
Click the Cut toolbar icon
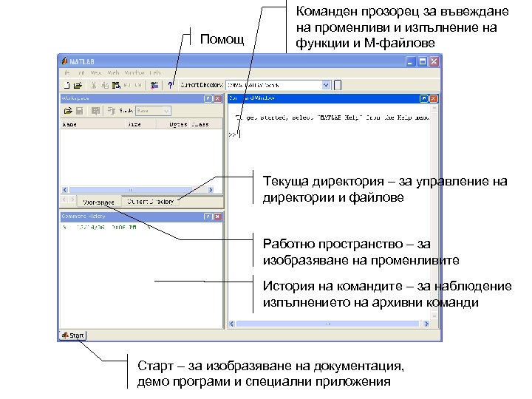[94, 85]
